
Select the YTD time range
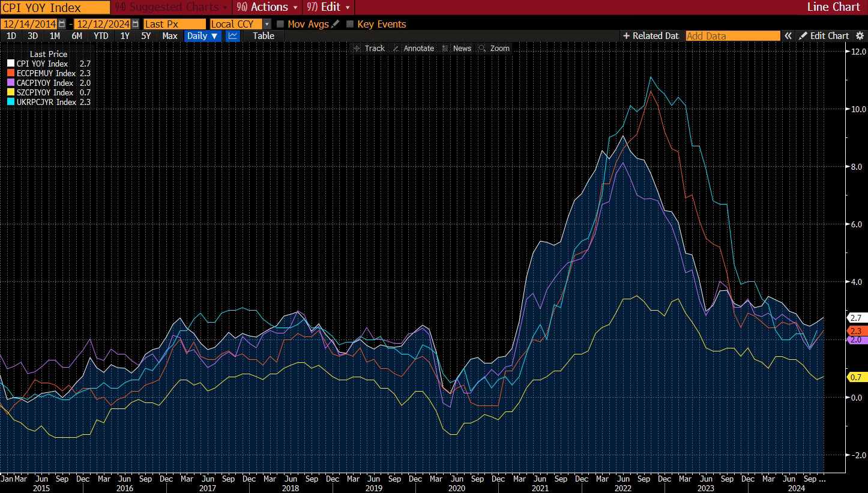(101, 36)
